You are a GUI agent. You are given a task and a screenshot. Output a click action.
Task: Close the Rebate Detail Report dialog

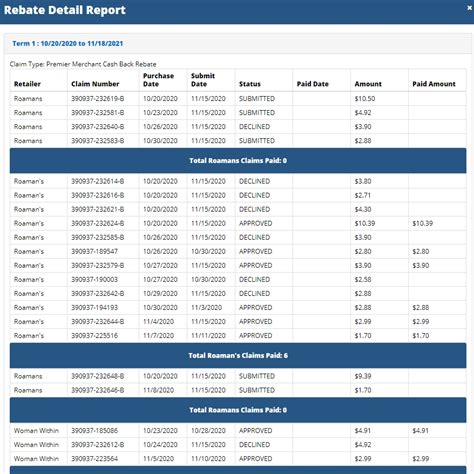point(469,8)
